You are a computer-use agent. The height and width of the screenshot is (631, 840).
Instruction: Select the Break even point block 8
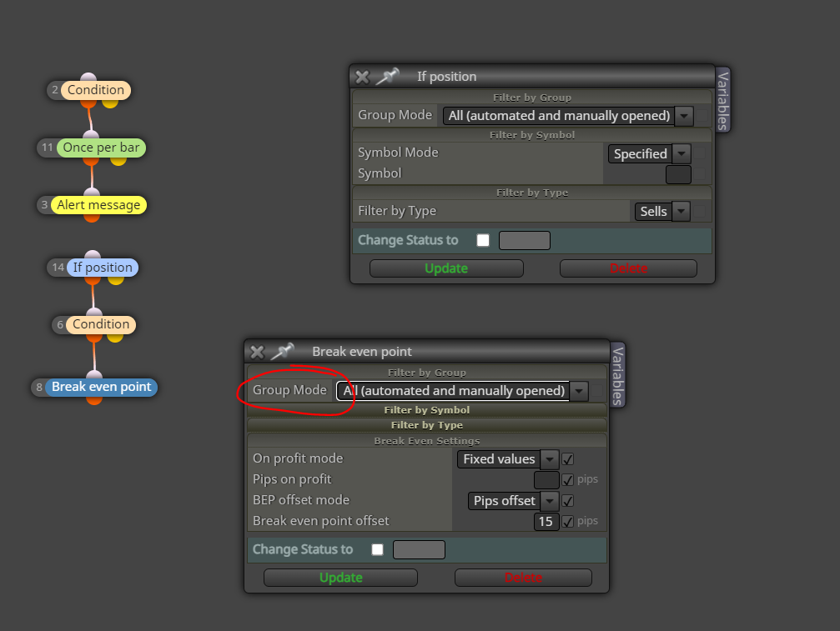click(x=101, y=387)
